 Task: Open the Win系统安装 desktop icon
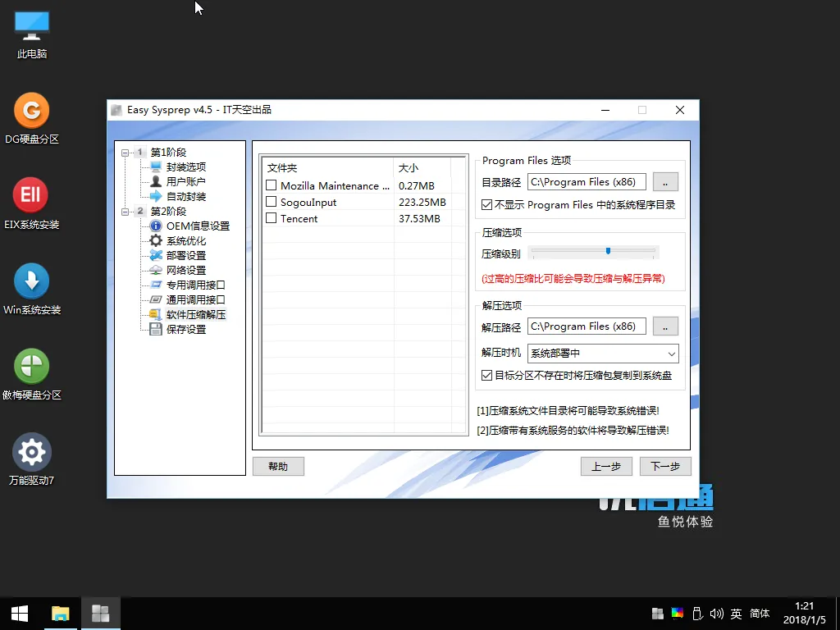(x=31, y=281)
